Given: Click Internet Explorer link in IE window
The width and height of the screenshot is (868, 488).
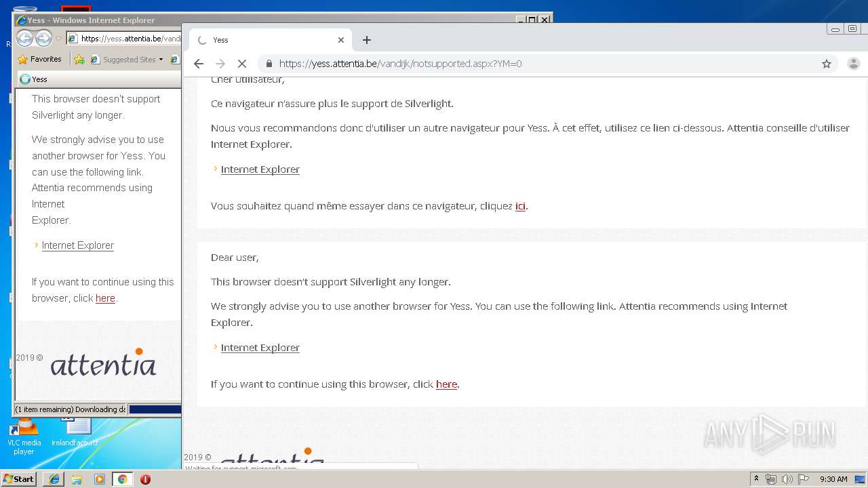Looking at the screenshot, I should 78,245.
